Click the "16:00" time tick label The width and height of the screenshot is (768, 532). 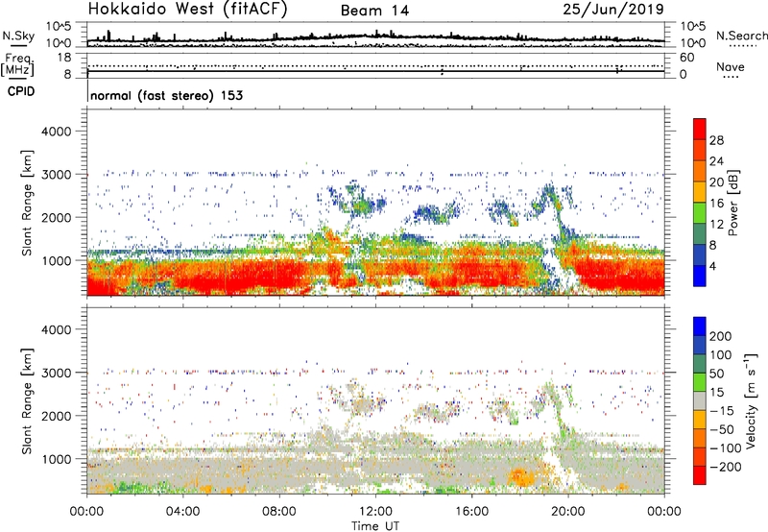coord(471,512)
